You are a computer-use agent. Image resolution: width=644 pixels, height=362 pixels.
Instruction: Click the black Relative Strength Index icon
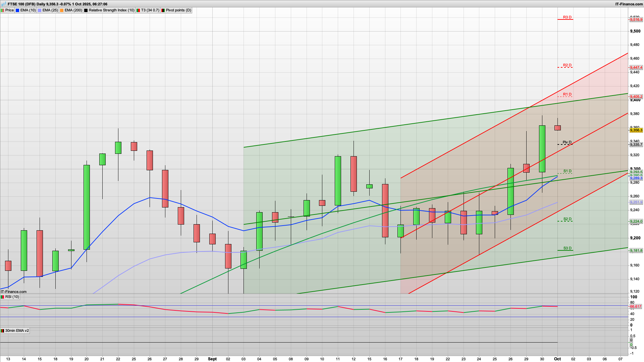click(x=86, y=10)
